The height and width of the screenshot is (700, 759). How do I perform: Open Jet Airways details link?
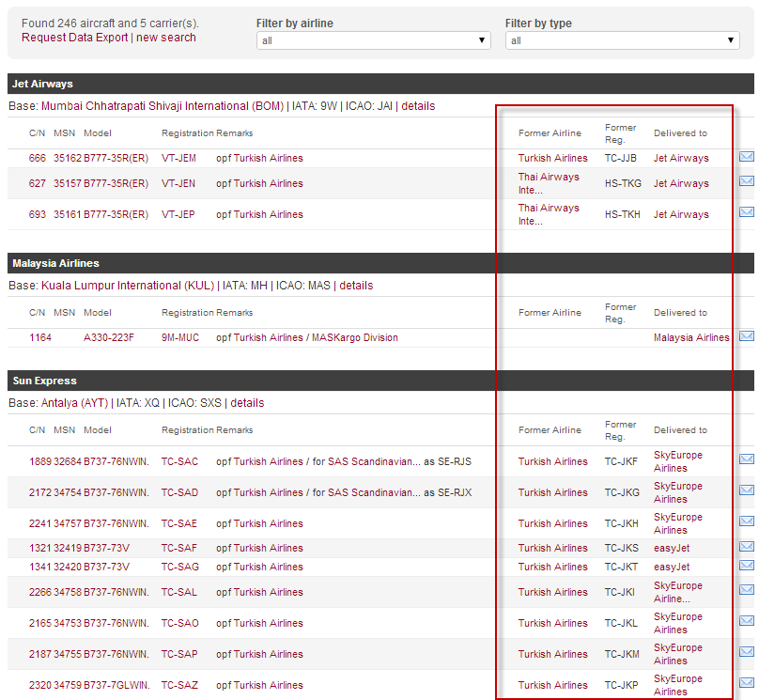(418, 106)
